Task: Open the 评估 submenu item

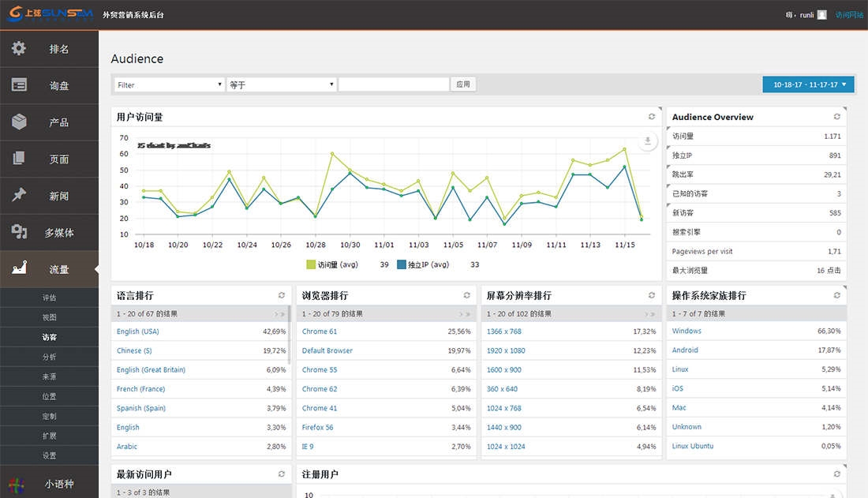Action: coord(49,298)
